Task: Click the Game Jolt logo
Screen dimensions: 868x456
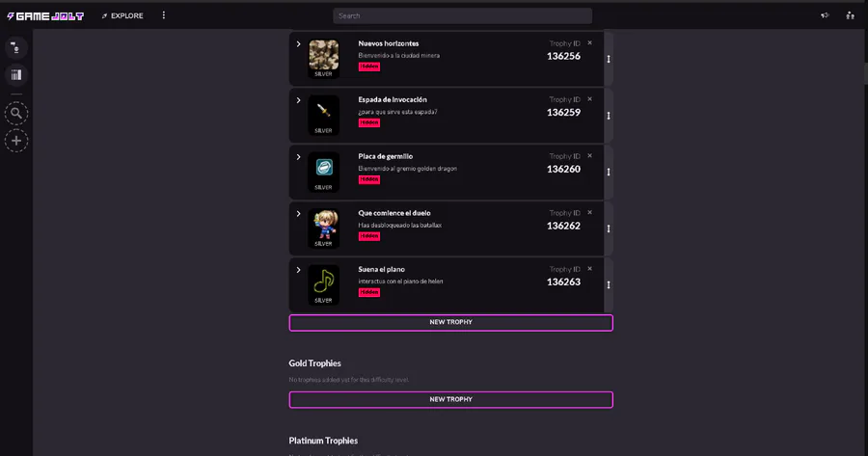Action: (x=45, y=15)
